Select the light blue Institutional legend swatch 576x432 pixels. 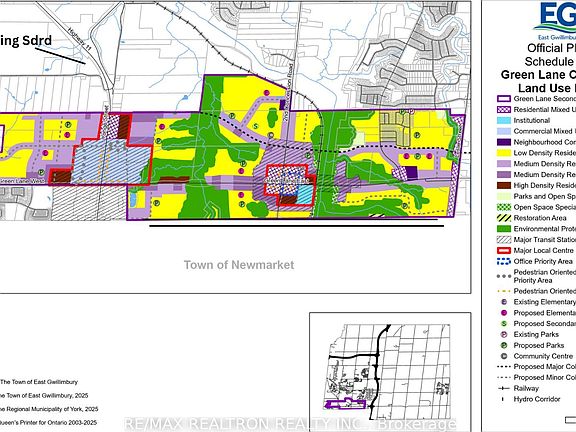point(504,120)
